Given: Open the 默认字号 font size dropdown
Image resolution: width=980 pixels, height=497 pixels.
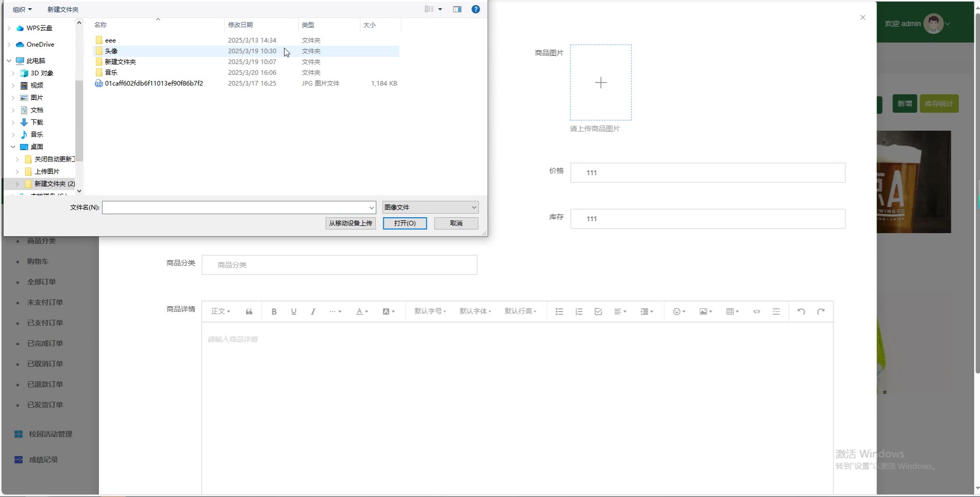Looking at the screenshot, I should pyautogui.click(x=430, y=312).
